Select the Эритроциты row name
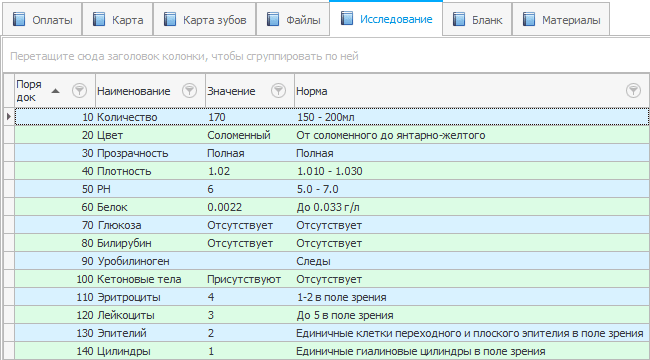Screen dimensions: 650x360 tap(129, 297)
